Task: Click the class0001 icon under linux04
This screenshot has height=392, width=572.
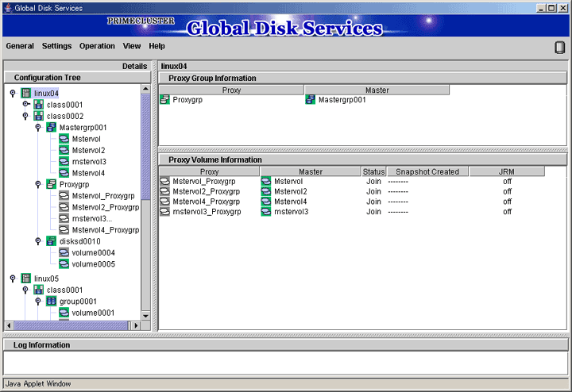Action: pyautogui.click(x=39, y=105)
